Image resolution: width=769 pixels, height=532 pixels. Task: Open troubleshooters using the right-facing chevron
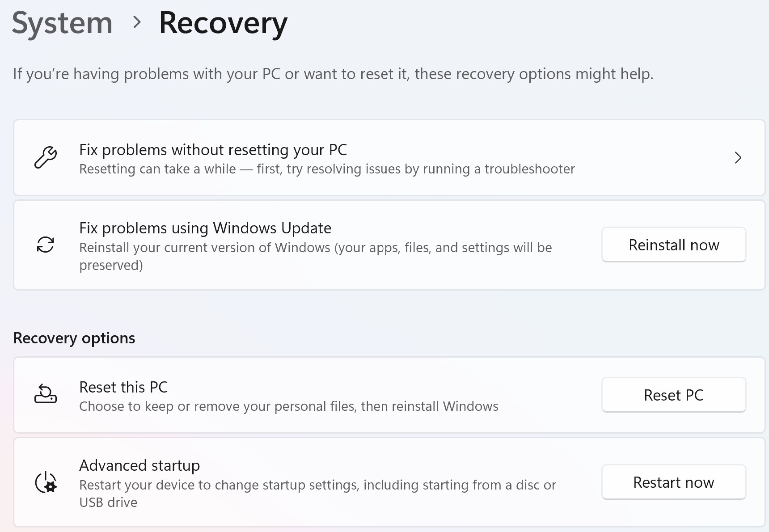pos(739,158)
